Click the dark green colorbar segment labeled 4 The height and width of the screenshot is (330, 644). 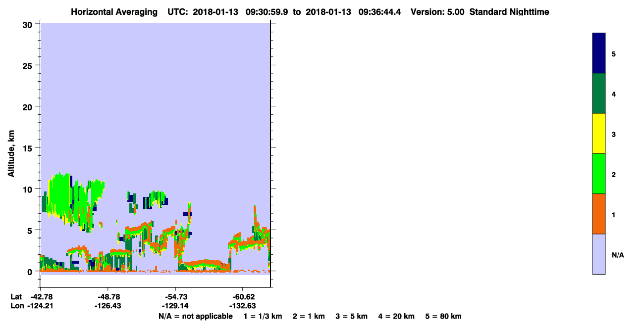[x=598, y=94]
